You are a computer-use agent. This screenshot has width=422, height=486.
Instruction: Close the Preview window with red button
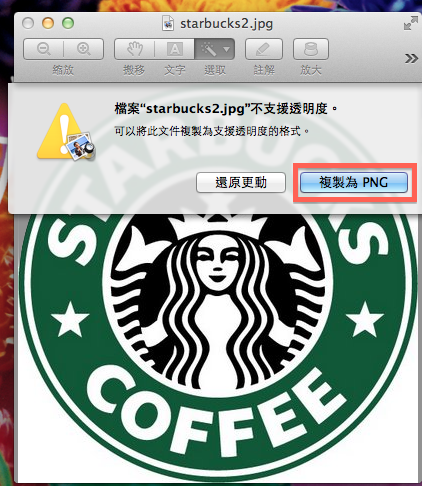tap(28, 23)
